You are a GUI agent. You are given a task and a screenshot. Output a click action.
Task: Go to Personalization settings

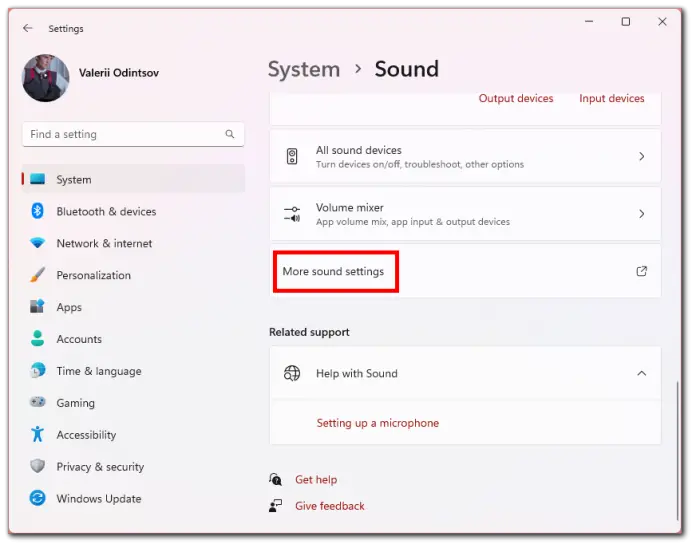(x=133, y=275)
